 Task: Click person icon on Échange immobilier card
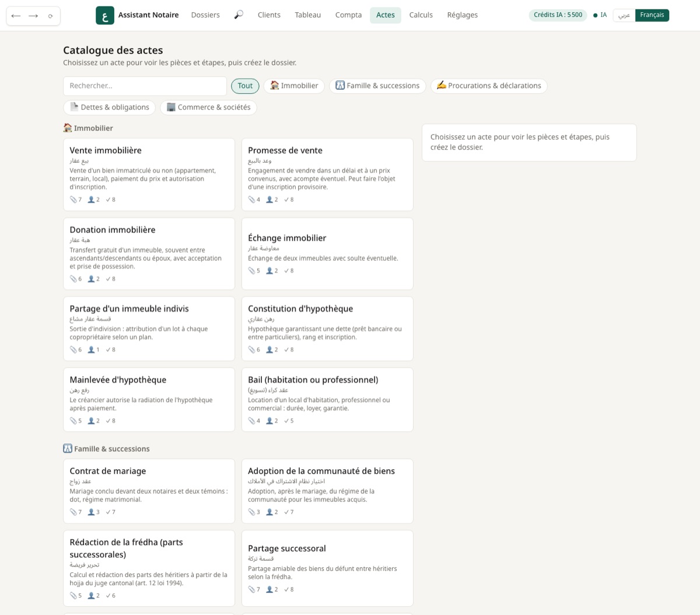[269, 271]
